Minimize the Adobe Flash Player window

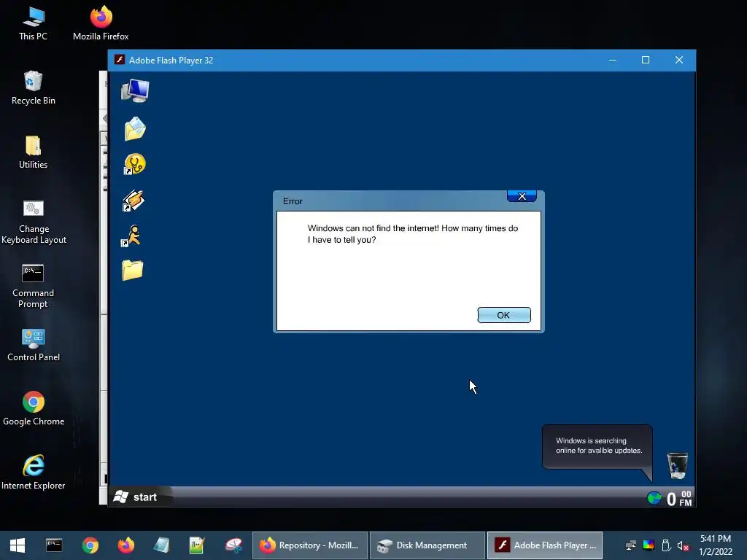613,60
